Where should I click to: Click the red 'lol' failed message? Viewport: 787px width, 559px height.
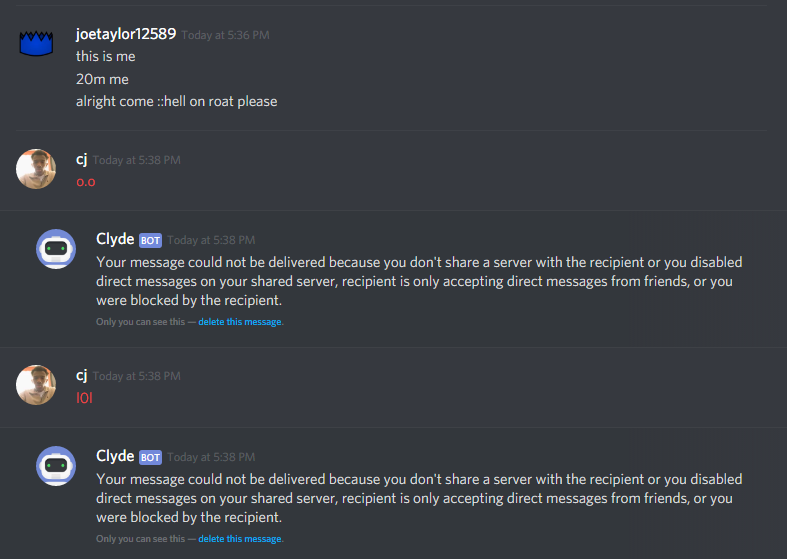click(84, 398)
